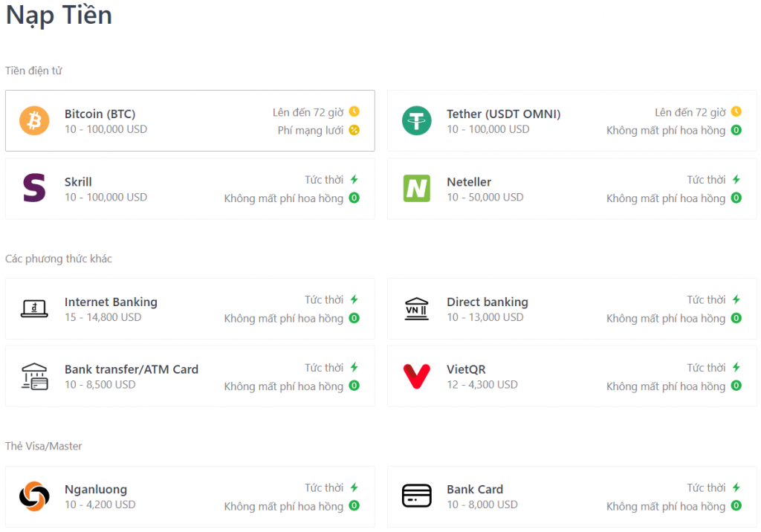Click the zero fee icon for Bank transfer/ATM Card
761x532 pixels.
point(354,386)
